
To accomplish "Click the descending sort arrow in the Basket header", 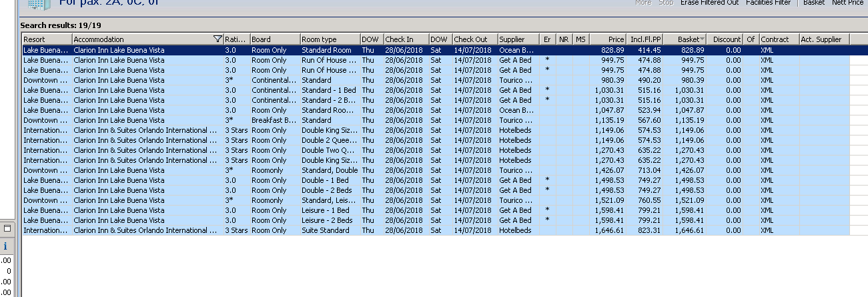I will coord(701,39).
